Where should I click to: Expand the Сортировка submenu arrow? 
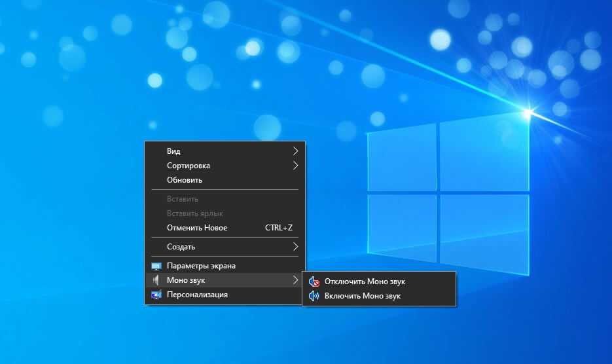[295, 166]
